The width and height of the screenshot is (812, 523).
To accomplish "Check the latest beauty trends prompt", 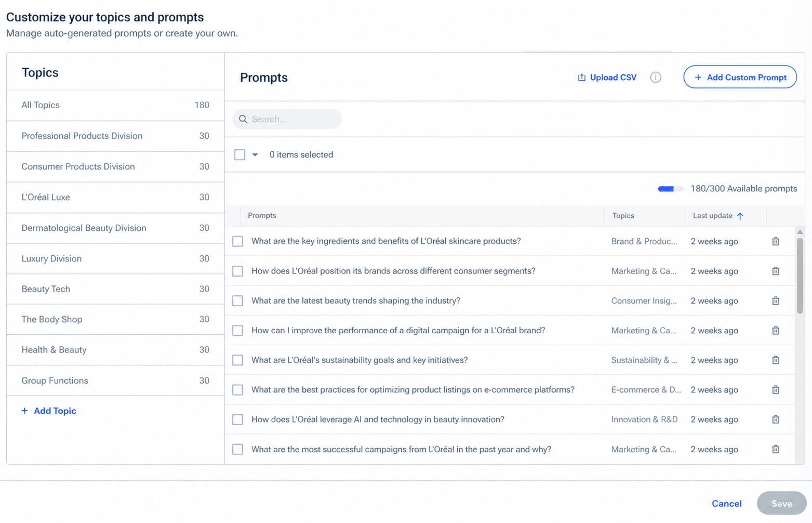I will [237, 300].
